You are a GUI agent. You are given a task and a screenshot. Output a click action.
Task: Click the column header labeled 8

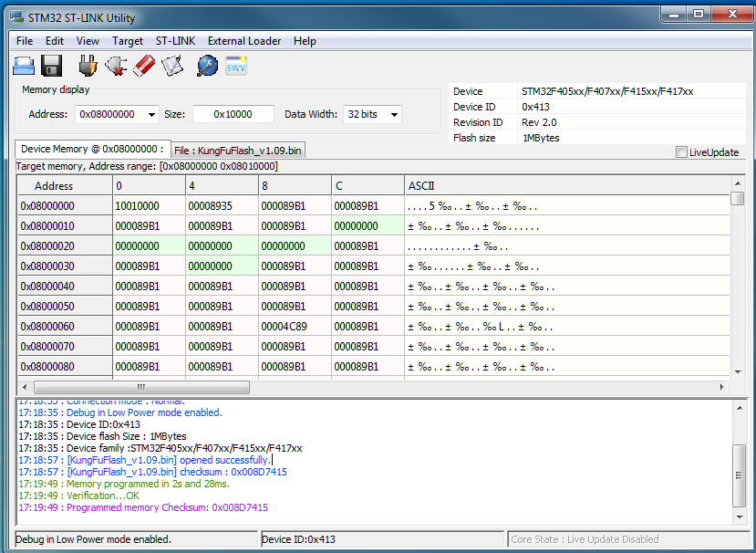click(295, 186)
